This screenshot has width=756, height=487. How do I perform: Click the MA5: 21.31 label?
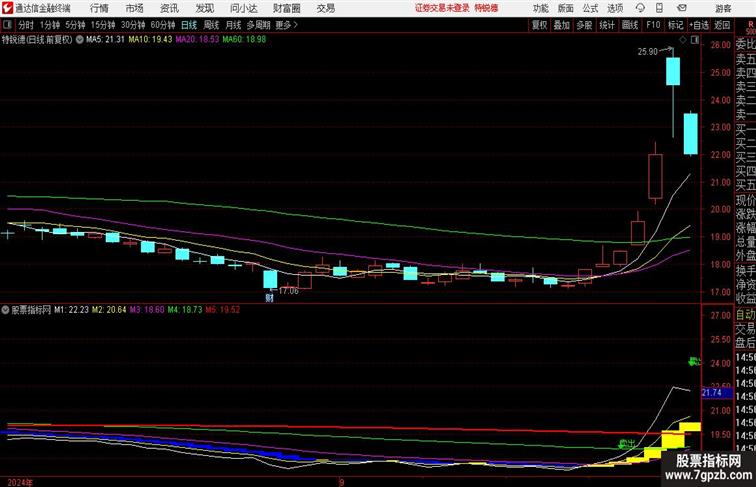pyautogui.click(x=105, y=40)
